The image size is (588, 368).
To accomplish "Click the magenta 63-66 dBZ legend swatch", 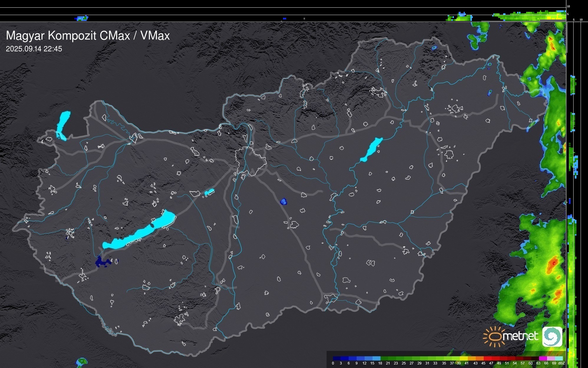I will (542, 358).
